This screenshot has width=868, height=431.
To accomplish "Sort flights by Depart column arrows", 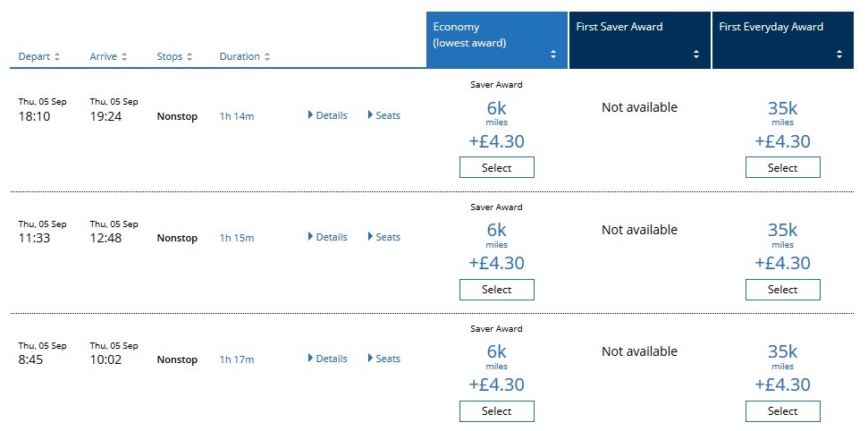I will 57,57.
